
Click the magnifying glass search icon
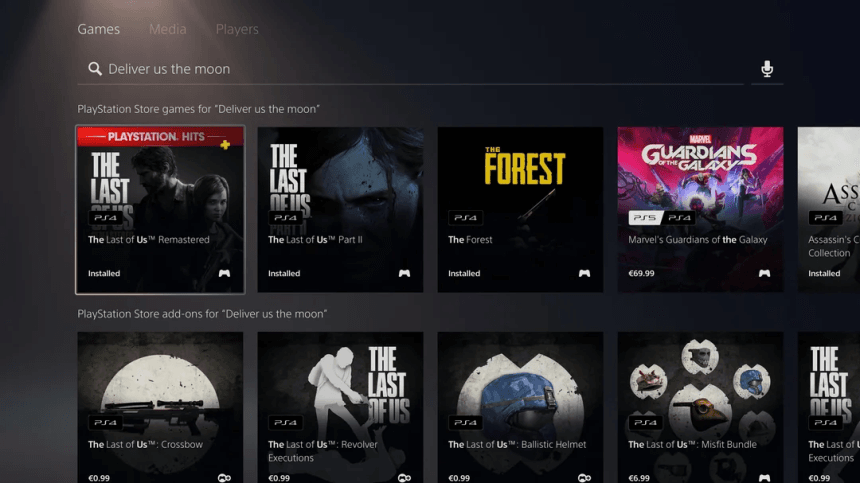click(95, 69)
